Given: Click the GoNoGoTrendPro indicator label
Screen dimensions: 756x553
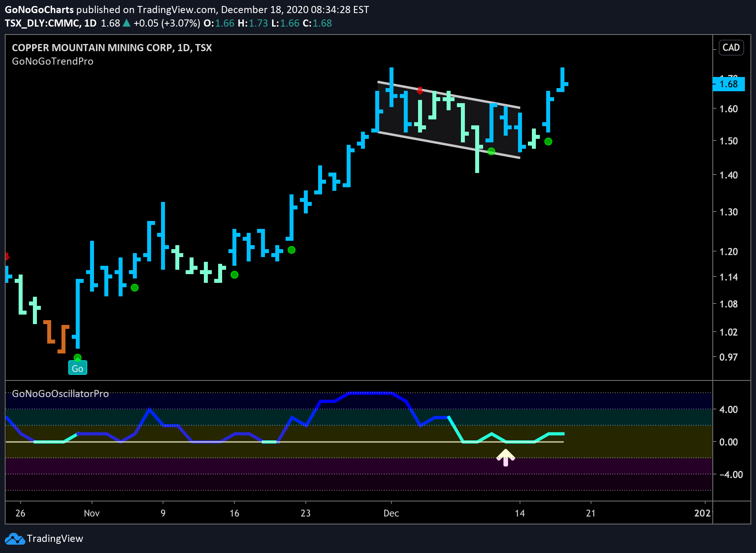Looking at the screenshot, I should coord(53,61).
